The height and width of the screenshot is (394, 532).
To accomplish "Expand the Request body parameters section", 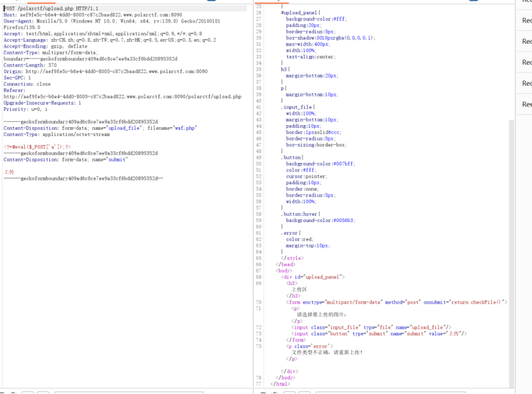I will pos(524,41).
